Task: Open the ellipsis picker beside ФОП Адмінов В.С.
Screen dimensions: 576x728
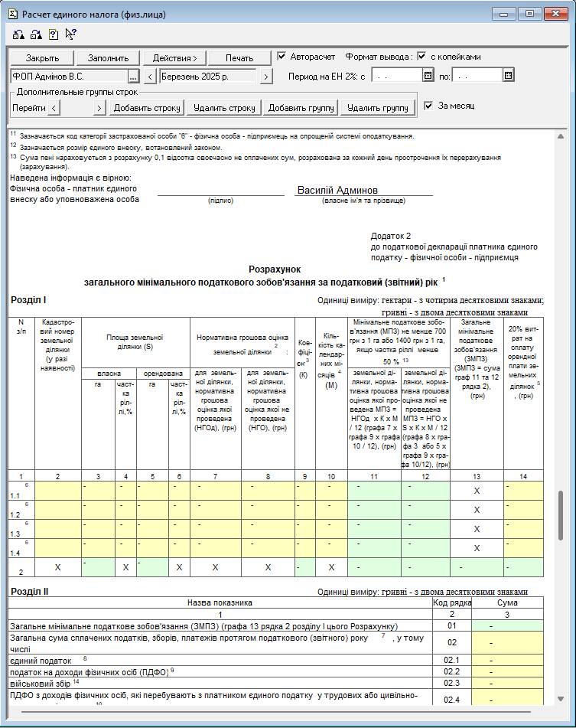Action: (133, 77)
